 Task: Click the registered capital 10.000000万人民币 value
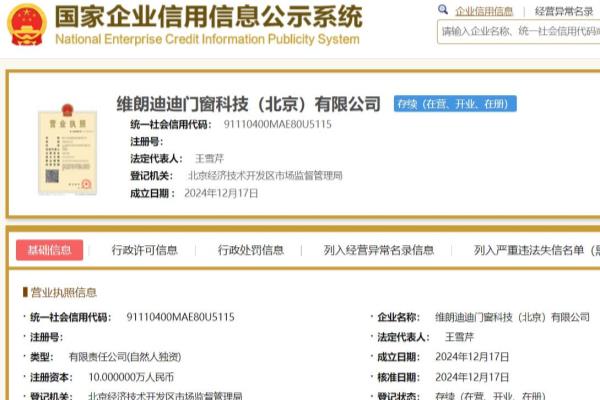[131, 377]
